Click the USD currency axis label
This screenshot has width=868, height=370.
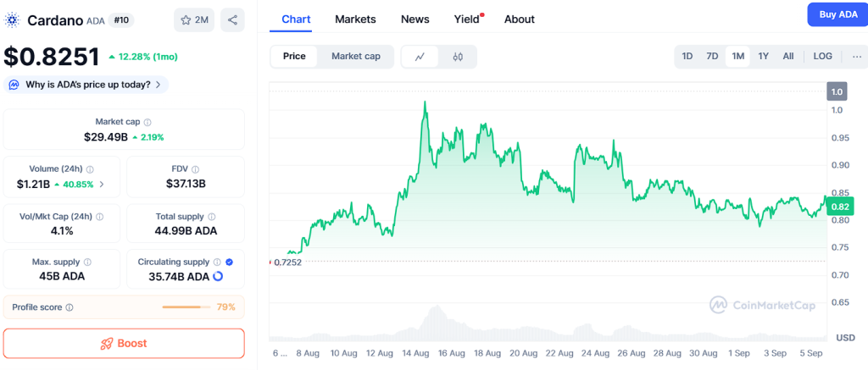[x=845, y=337]
